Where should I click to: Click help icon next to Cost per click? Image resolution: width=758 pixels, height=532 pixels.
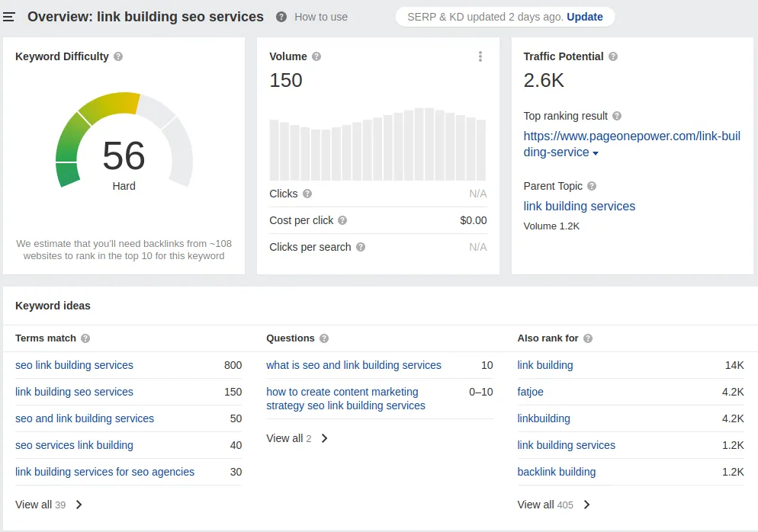(342, 220)
